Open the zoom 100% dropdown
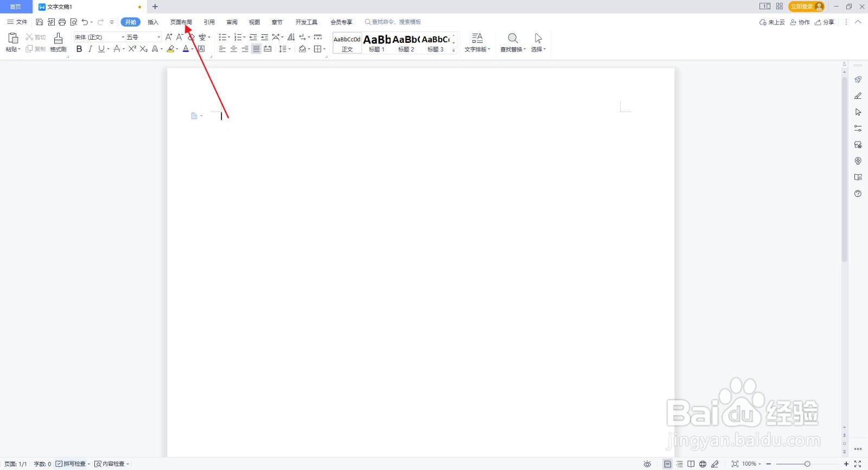The width and height of the screenshot is (868, 470). [x=759, y=464]
